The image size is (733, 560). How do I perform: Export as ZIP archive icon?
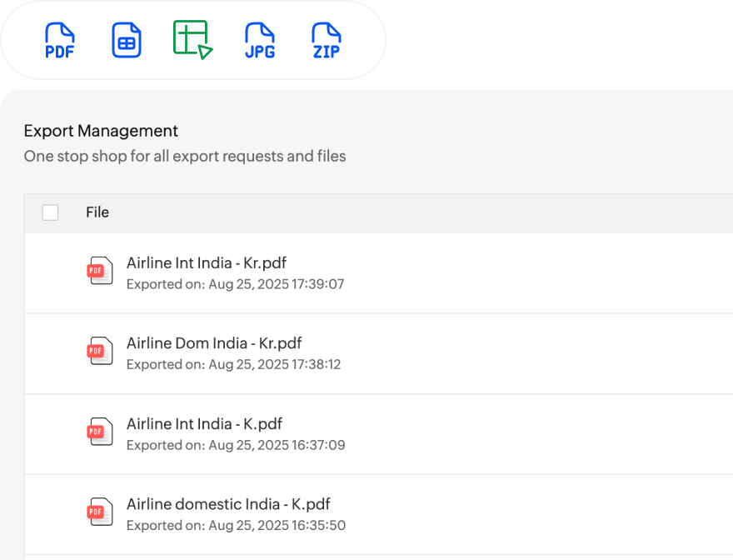point(327,40)
